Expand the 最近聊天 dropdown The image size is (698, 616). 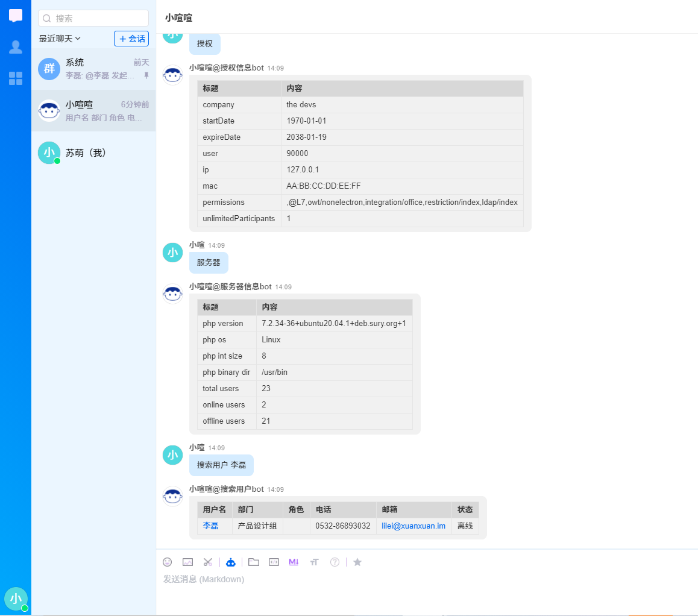60,39
